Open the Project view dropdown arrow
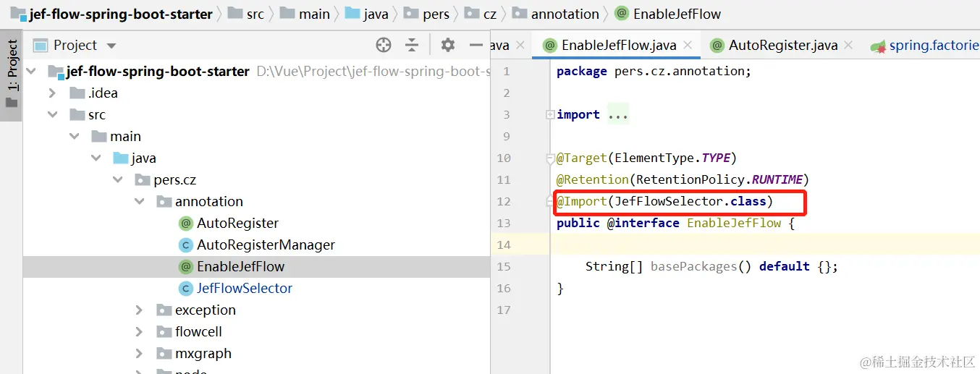Image resolution: width=980 pixels, height=374 pixels. (111, 46)
